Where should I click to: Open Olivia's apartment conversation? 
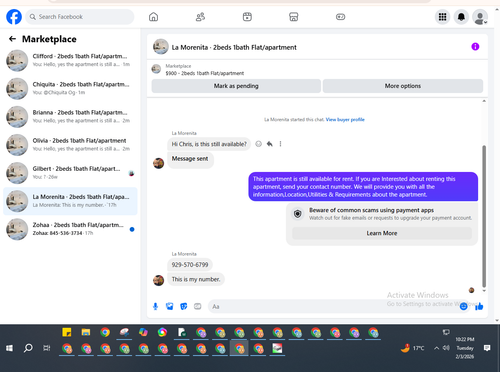[x=70, y=145]
